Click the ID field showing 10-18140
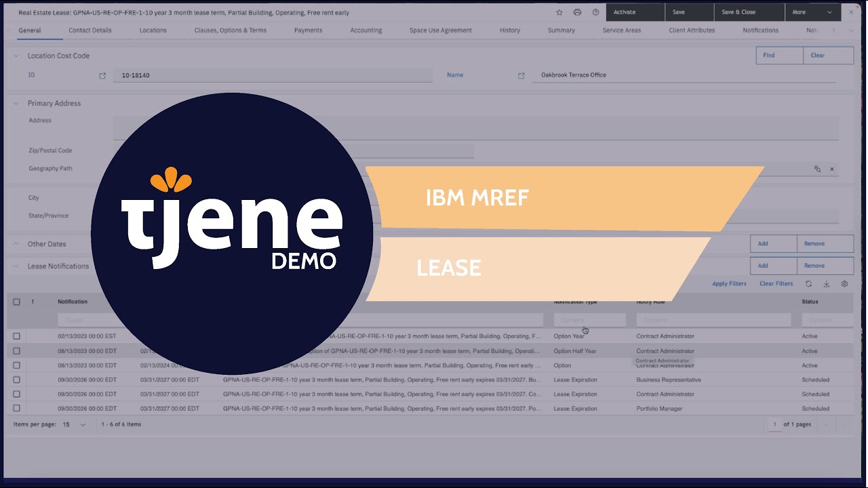868x488 pixels. [273, 75]
